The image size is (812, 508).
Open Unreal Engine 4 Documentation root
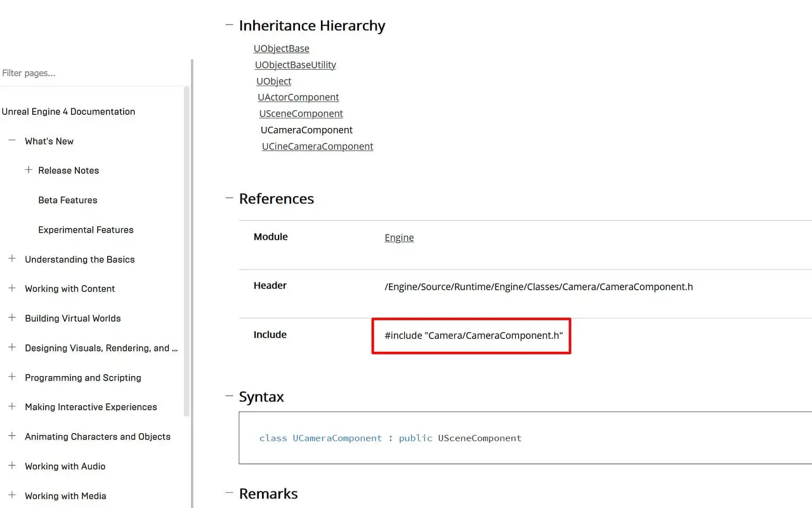click(69, 112)
